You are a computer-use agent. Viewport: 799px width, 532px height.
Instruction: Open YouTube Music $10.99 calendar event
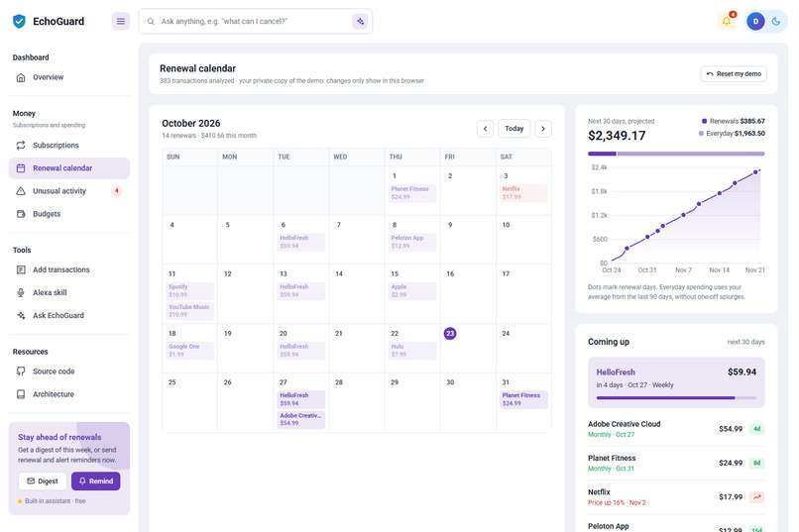[x=189, y=311]
